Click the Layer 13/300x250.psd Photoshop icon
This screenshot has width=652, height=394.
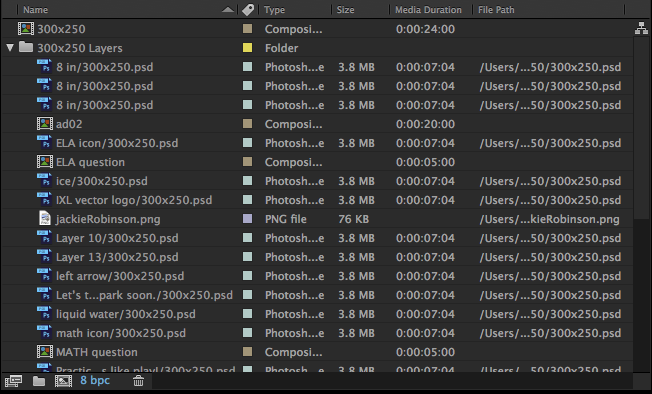pos(44,256)
